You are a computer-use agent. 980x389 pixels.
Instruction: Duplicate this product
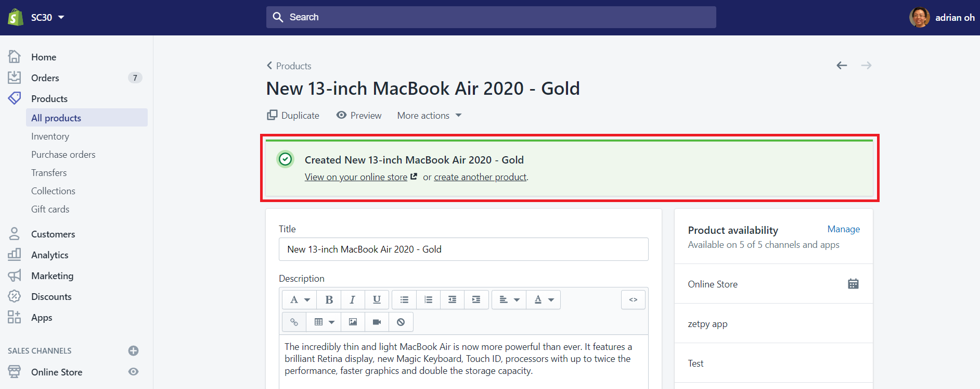[x=293, y=115]
